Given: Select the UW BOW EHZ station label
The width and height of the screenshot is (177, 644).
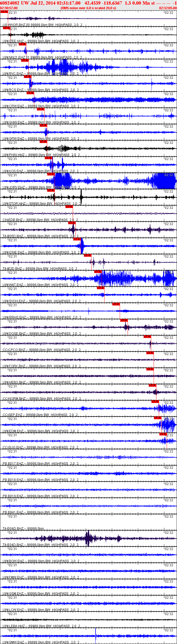Looking at the screenshot, I should (41, 561).
